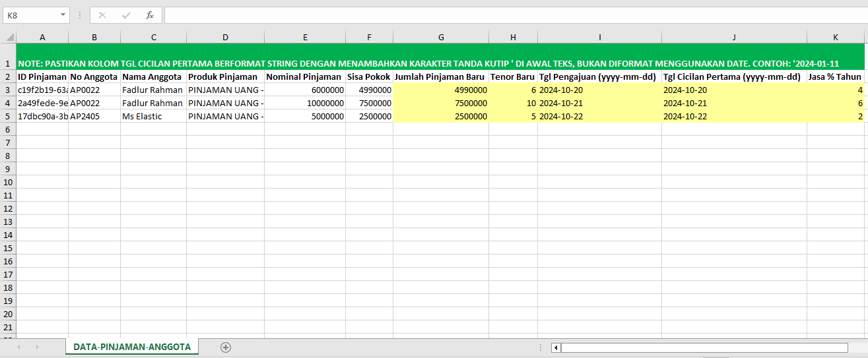Image resolution: width=868 pixels, height=358 pixels.
Task: Click horizontal scrollbar left arrow
Action: coord(556,347)
